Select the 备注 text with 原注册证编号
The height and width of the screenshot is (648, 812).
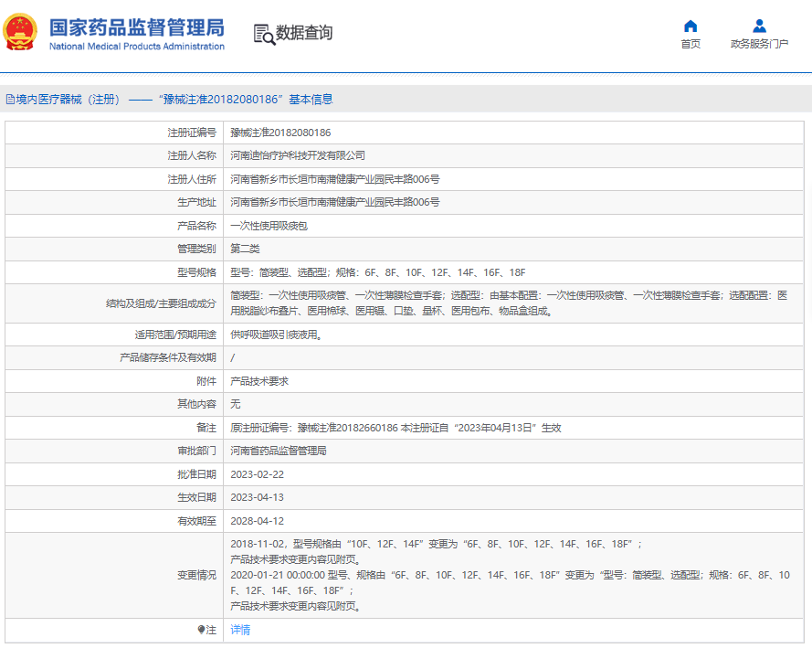[x=396, y=428]
